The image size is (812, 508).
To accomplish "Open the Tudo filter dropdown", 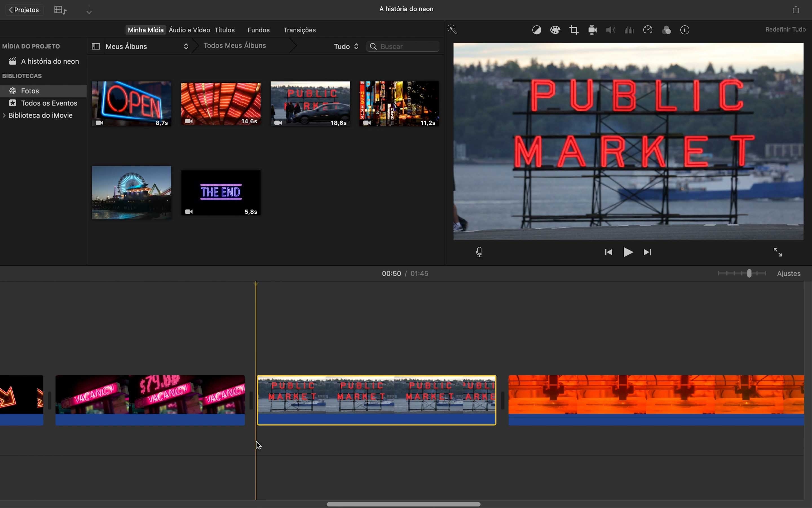I will coord(346,46).
